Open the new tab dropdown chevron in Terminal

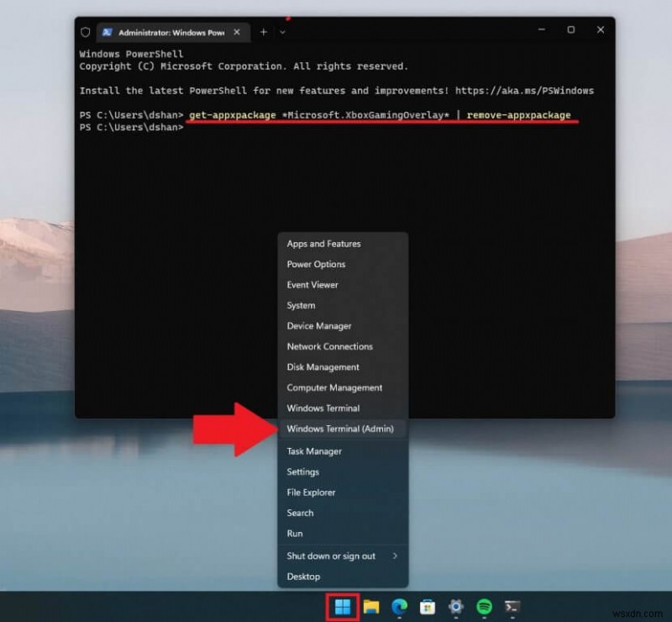(284, 32)
